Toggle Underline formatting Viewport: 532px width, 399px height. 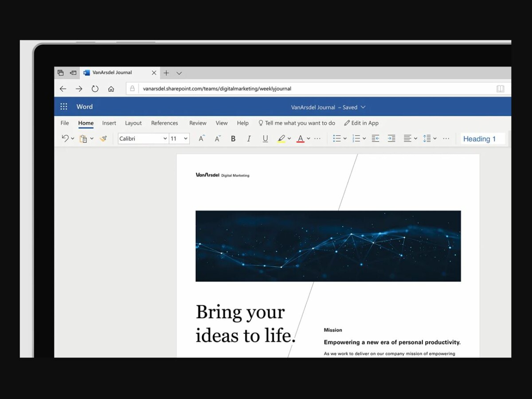[x=265, y=139]
